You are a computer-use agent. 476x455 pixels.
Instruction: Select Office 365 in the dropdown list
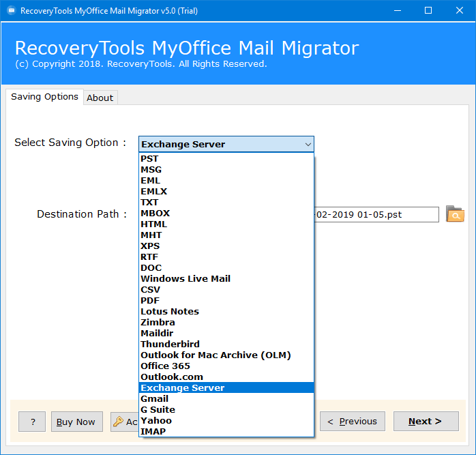coord(165,366)
